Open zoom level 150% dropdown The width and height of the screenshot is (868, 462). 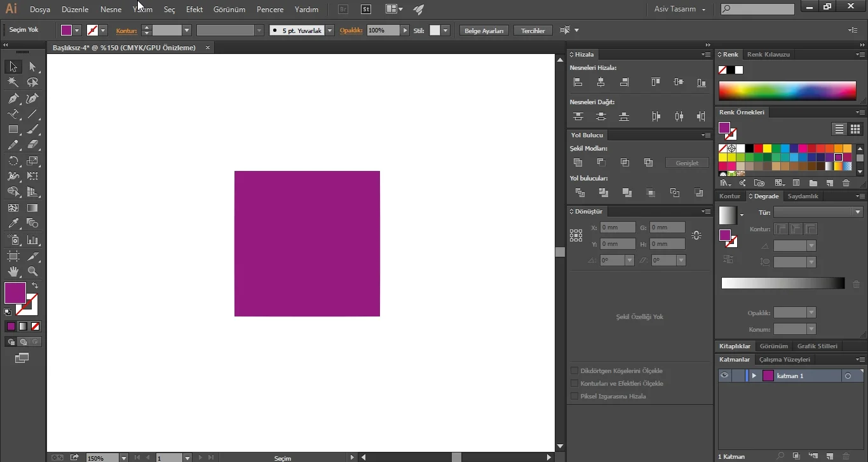tap(123, 458)
